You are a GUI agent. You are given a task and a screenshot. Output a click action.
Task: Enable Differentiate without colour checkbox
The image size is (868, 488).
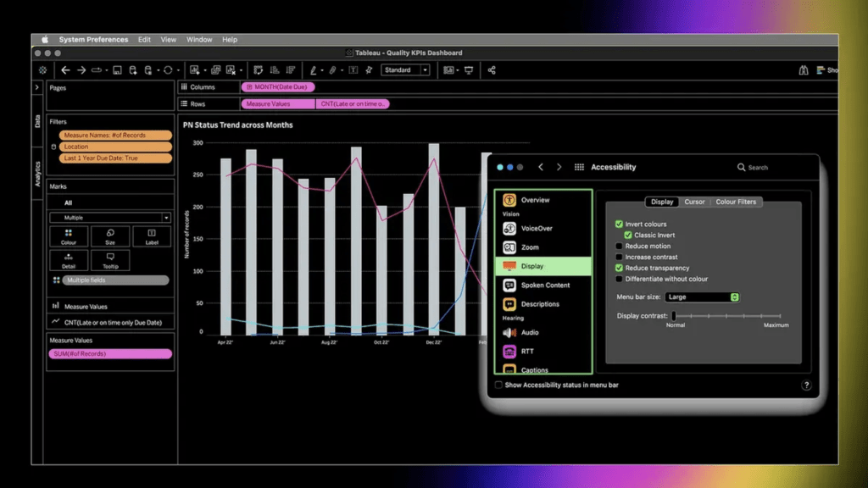(x=619, y=279)
